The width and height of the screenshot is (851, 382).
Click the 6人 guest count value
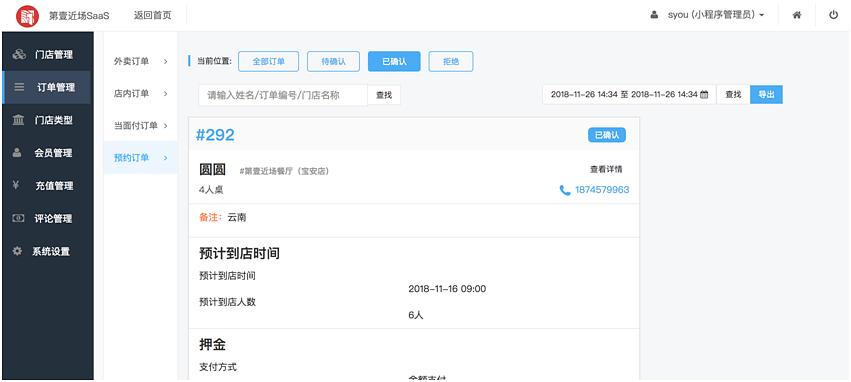(416, 315)
